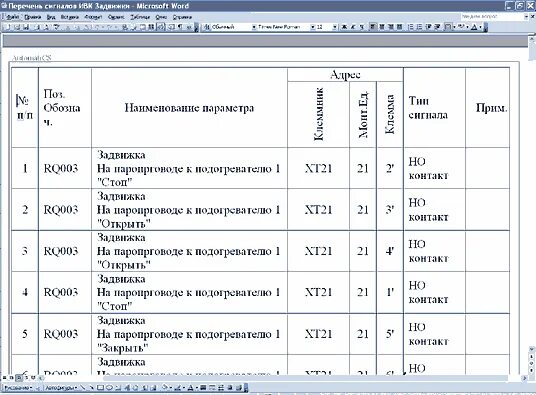Expand the fill color dropdown on the drawing toolbar
The image size is (536, 395).
click(x=171, y=387)
